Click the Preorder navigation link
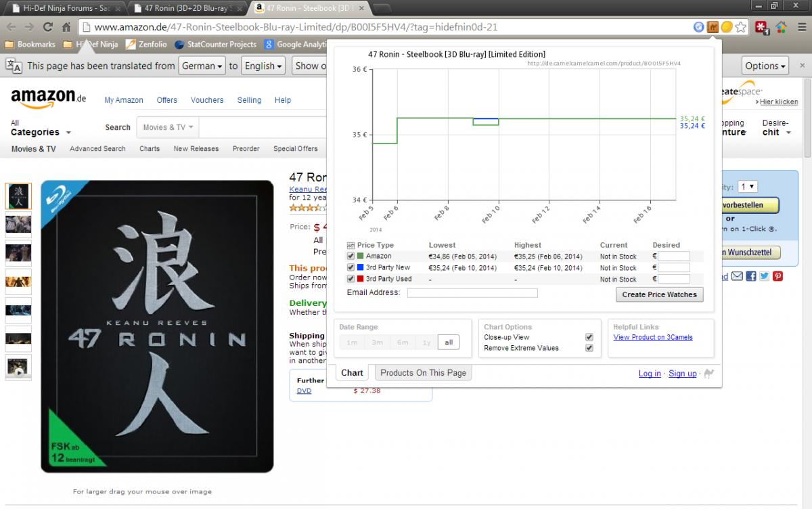The width and height of the screenshot is (812, 509). pos(246,149)
